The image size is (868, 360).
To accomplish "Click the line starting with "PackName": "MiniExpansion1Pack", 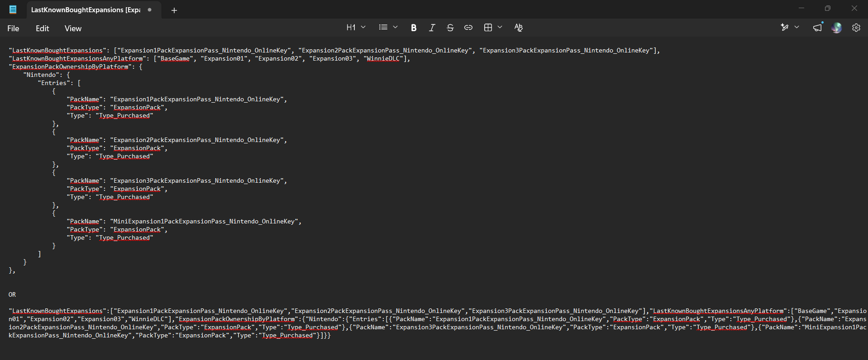I will pyautogui.click(x=184, y=221).
